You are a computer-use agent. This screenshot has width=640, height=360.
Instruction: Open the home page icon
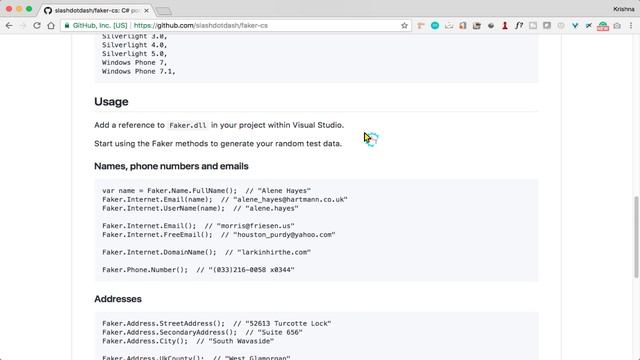[51, 25]
